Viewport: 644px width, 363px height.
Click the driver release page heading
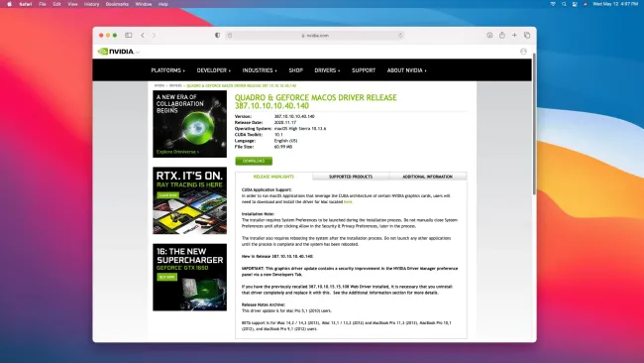315,101
